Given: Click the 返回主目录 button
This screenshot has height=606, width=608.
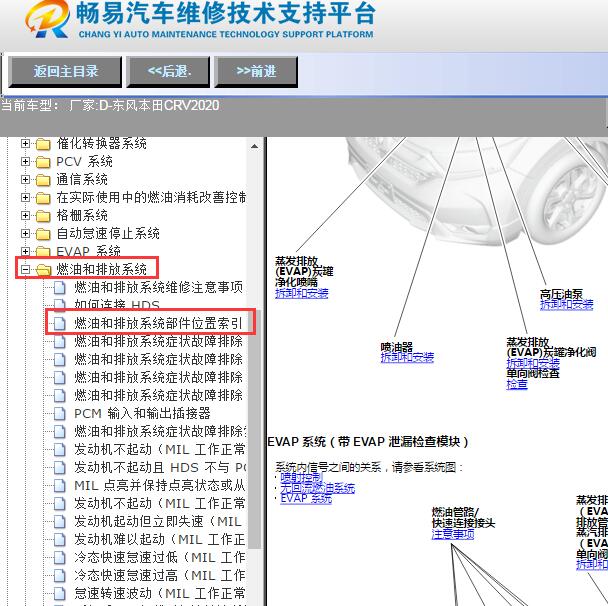Looking at the screenshot, I should coord(65,72).
